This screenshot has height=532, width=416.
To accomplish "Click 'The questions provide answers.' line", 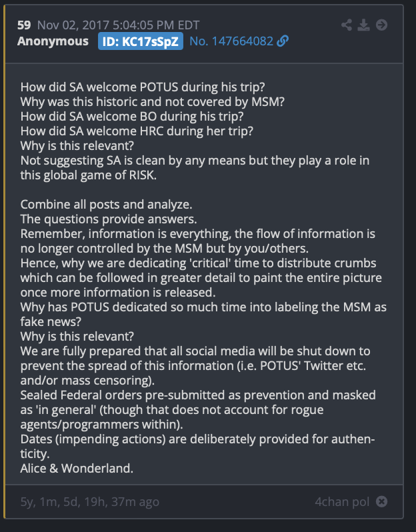I will click(x=109, y=219).
